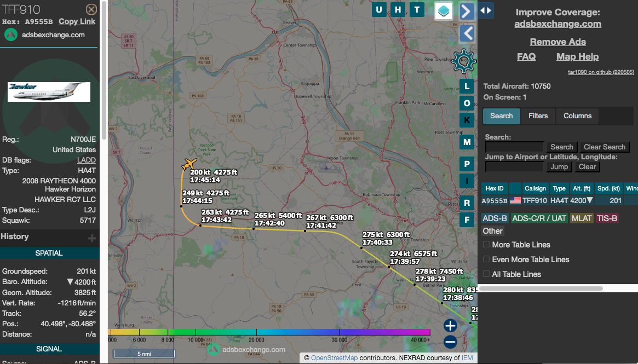The image size is (638, 364).
Task: Switch to the Columns tab
Action: click(x=577, y=116)
